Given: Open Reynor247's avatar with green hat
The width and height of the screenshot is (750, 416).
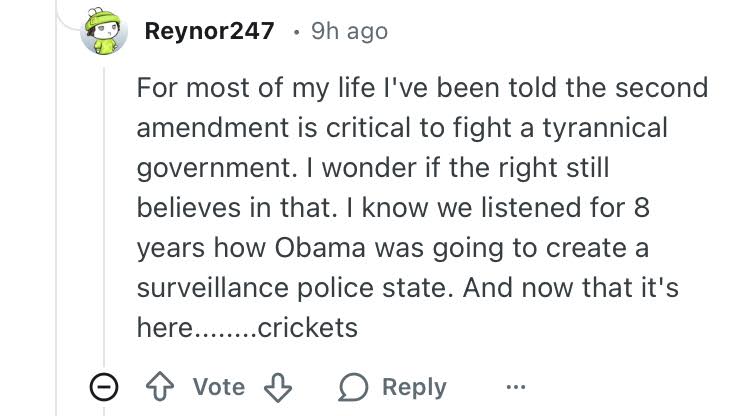Looking at the screenshot, I should (104, 31).
